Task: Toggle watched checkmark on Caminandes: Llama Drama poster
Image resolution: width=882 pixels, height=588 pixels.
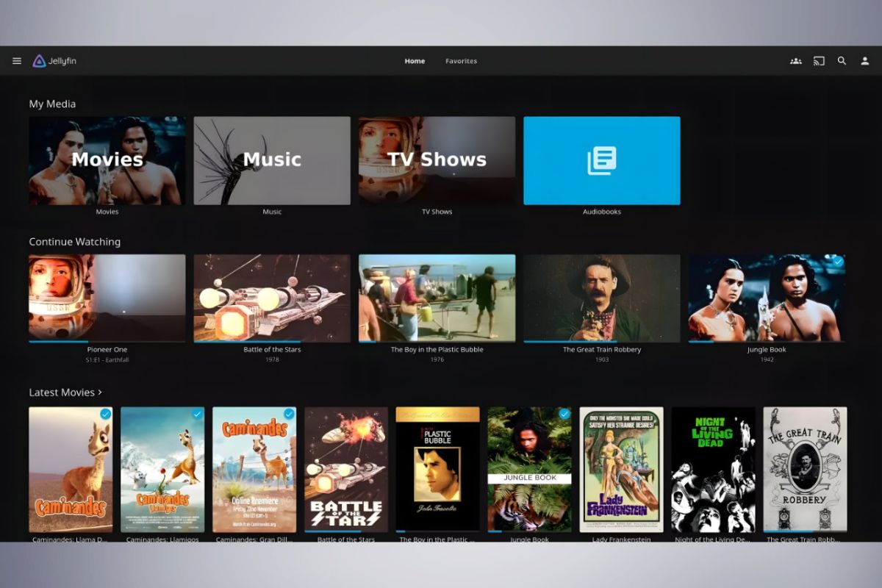Action: point(105,415)
